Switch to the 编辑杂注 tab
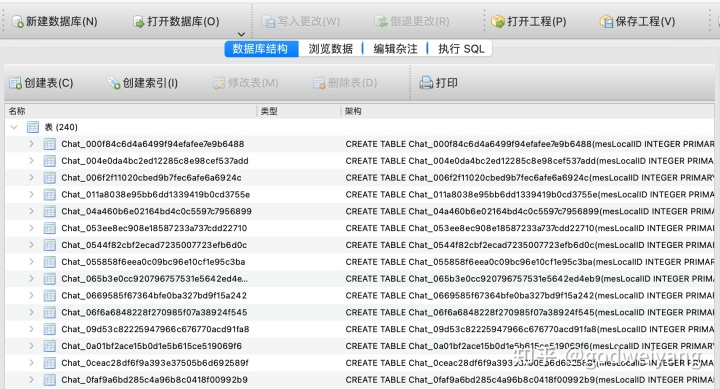Image resolution: width=720 pixels, height=389 pixels. (x=395, y=49)
